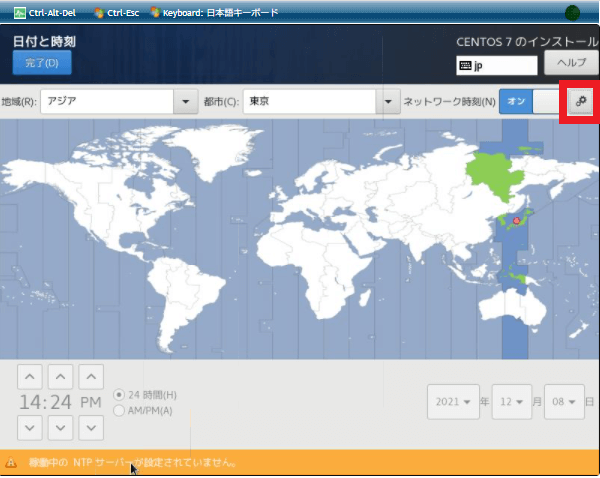Select the AM/PM(A) radio button
Screen dimensions: 600x478
pos(119,411)
